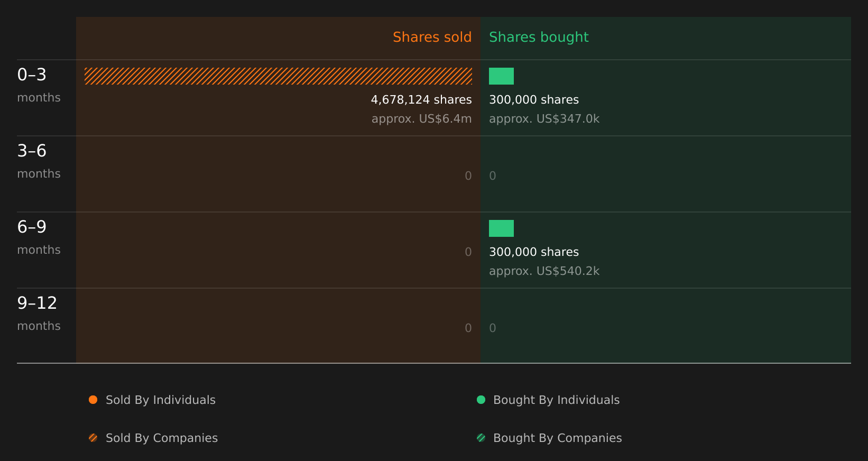
Task: Click 300,000 shares in the 0–3 months row
Action: pyautogui.click(x=534, y=100)
